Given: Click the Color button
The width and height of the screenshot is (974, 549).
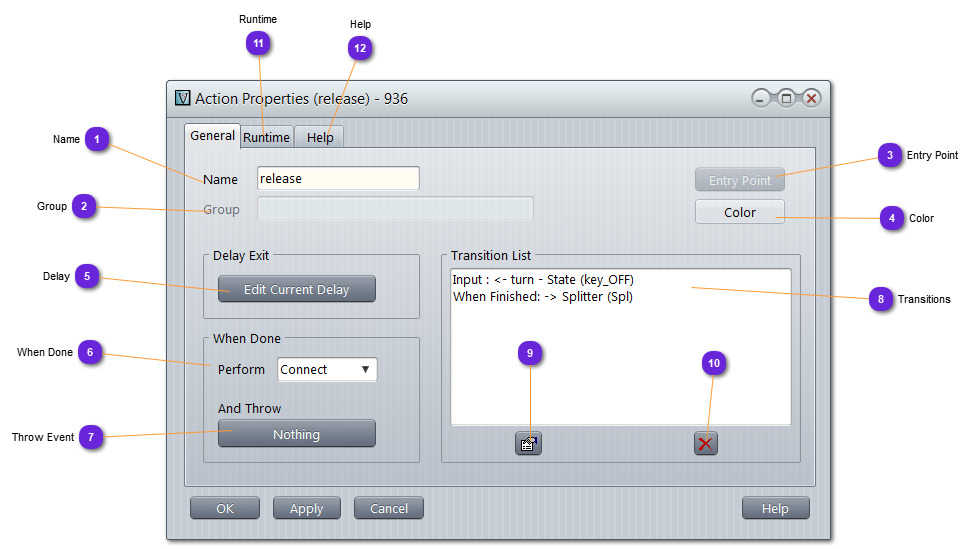Looking at the screenshot, I should coord(740,212).
